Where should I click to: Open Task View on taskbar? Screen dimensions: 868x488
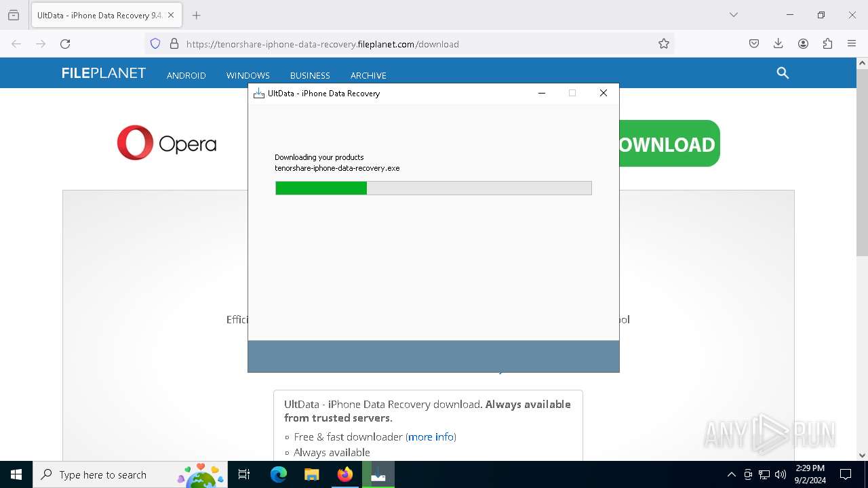(x=244, y=474)
